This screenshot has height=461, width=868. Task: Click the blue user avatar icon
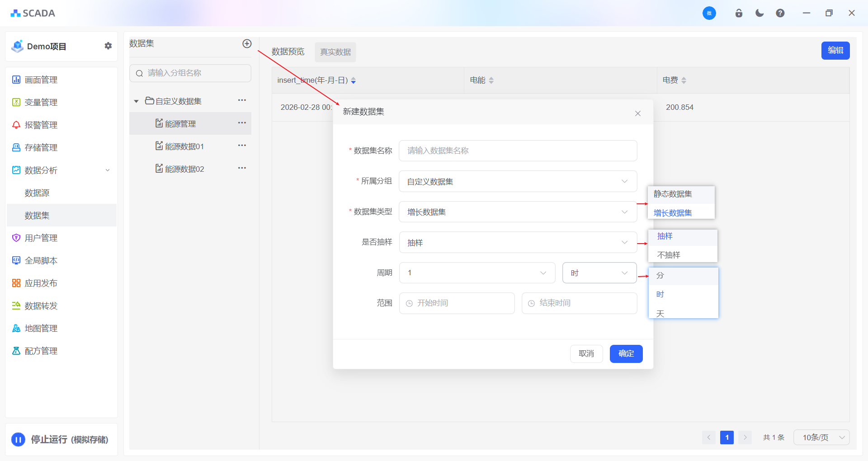point(709,13)
